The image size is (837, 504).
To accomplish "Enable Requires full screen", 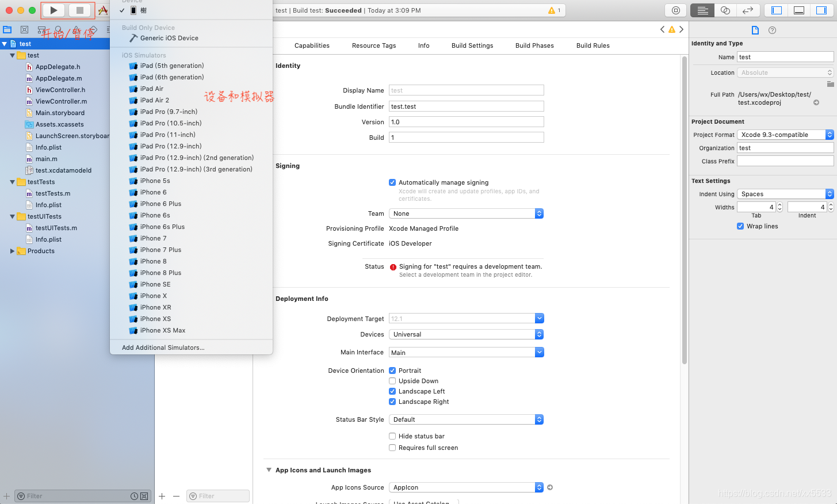I will [x=392, y=448].
